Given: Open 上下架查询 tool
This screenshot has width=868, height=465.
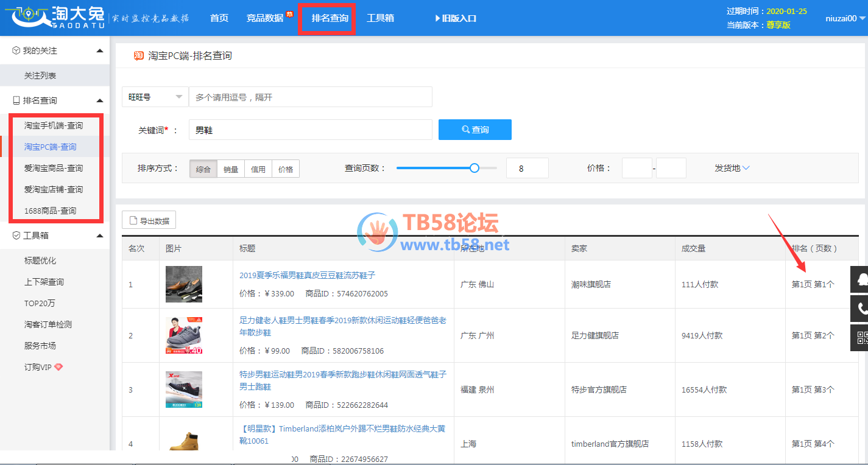Looking at the screenshot, I should point(44,282).
